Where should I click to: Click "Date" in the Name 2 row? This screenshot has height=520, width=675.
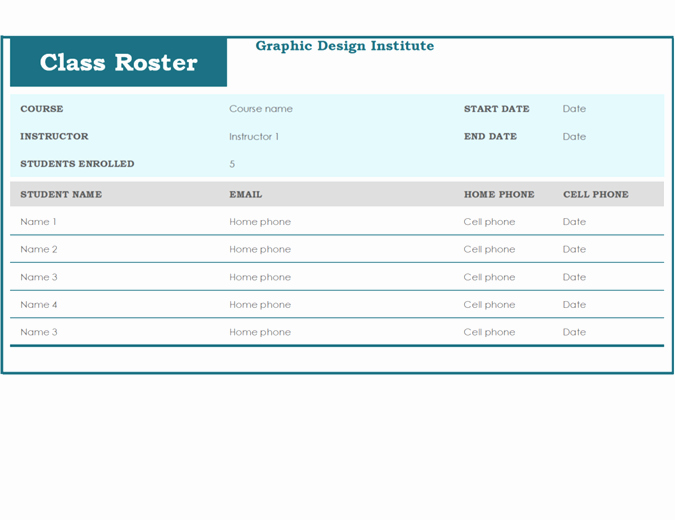[x=574, y=249]
